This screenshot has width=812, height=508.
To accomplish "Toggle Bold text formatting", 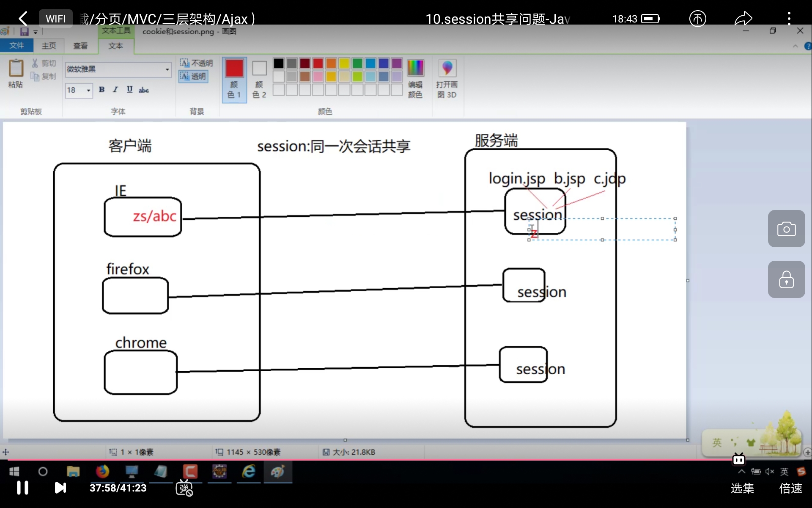I will 101,90.
